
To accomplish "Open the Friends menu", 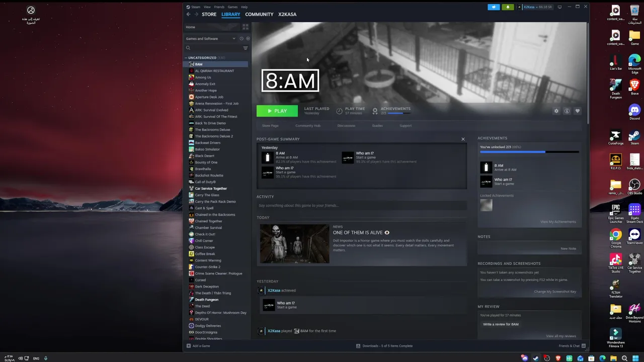I will pyautogui.click(x=219, y=7).
